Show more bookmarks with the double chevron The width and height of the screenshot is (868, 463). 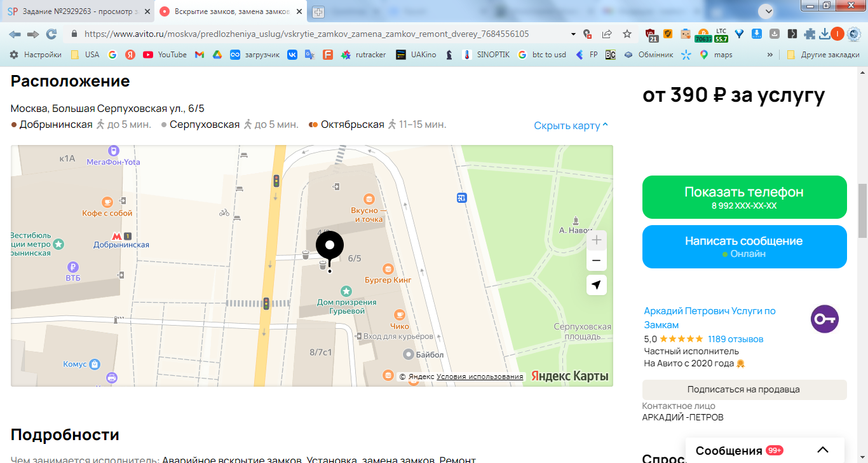click(x=770, y=55)
